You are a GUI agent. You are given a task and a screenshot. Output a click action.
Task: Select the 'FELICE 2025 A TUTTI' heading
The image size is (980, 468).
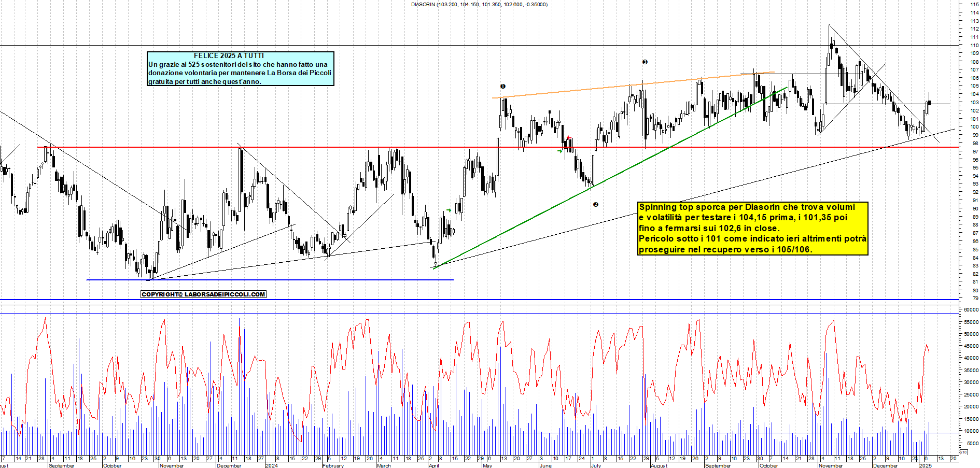pos(229,55)
